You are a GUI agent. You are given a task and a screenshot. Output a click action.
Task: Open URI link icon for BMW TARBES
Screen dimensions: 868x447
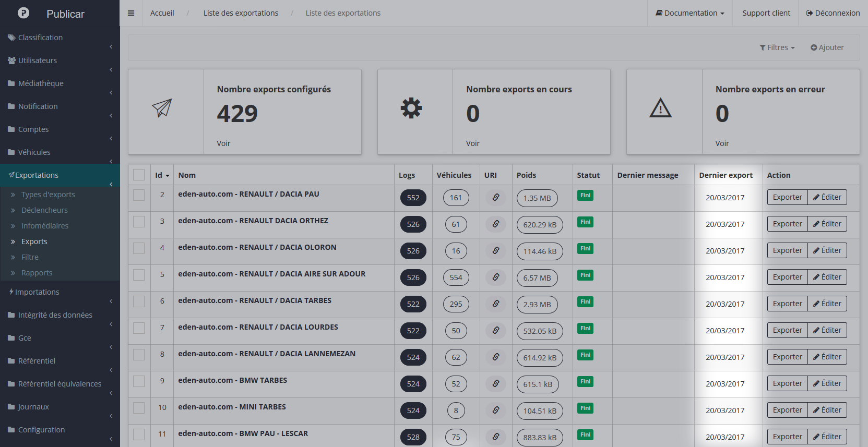click(496, 383)
